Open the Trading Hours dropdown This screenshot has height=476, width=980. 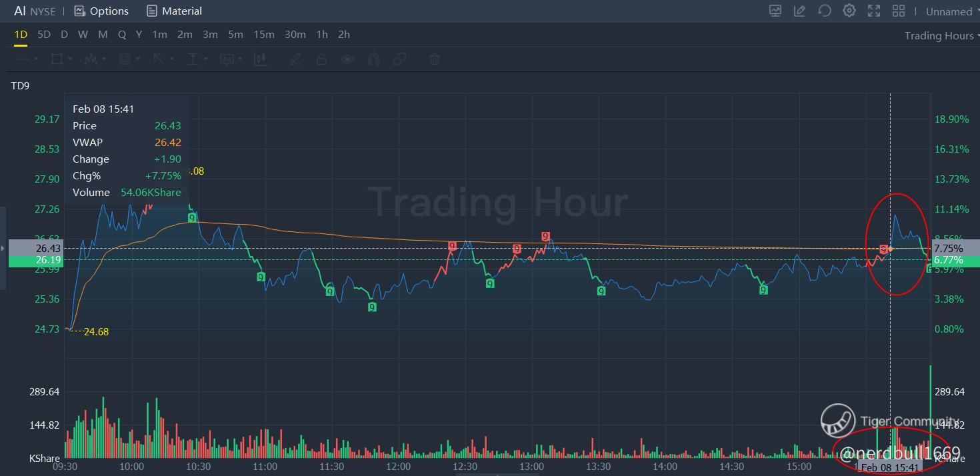point(942,36)
